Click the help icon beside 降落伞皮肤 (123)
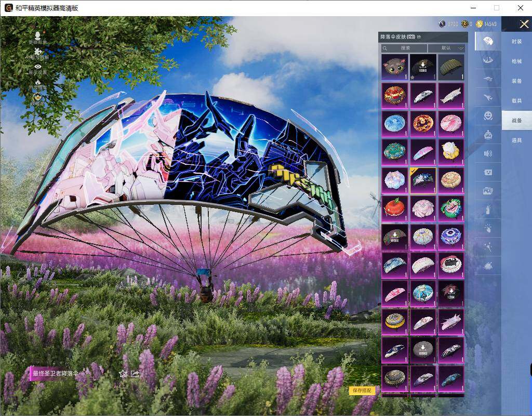This screenshot has height=416, width=532. click(x=419, y=37)
